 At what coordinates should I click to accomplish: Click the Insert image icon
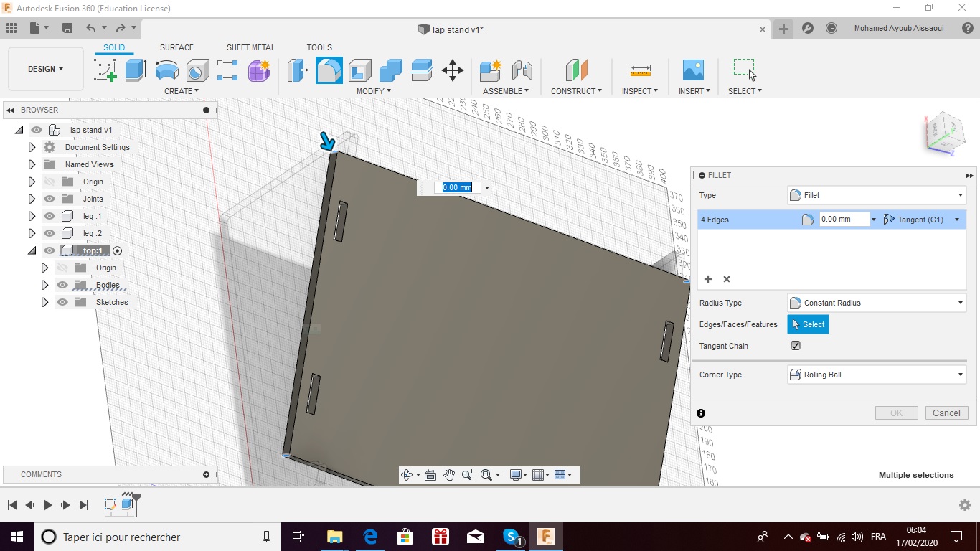click(x=693, y=70)
